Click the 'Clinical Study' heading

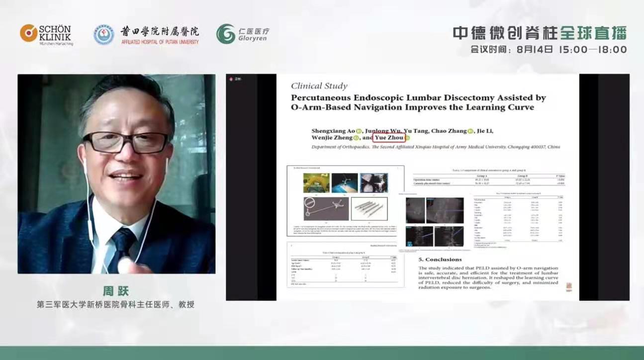point(319,86)
